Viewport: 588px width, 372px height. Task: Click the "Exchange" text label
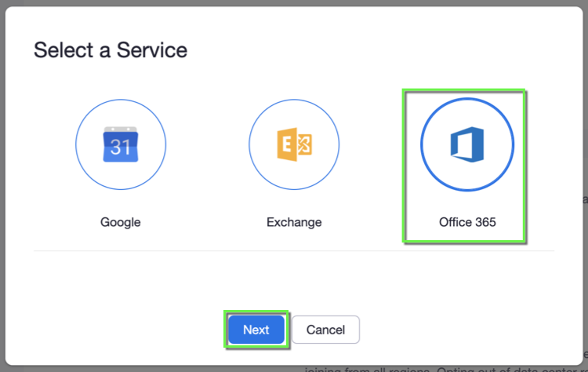294,222
